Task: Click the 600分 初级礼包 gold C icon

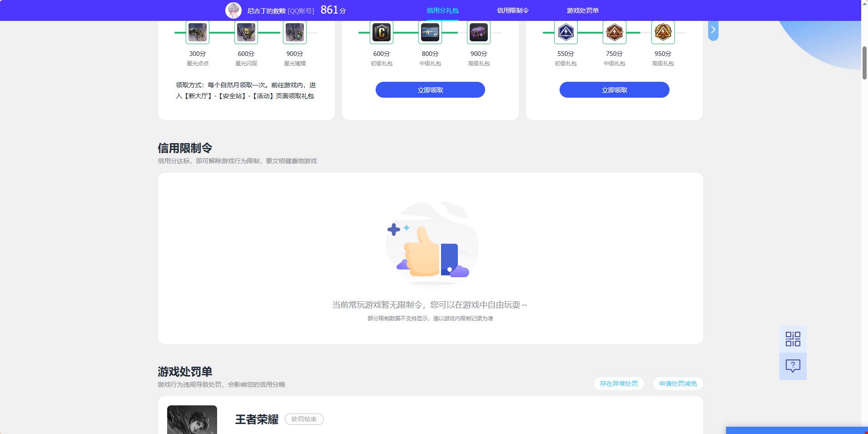Action: coord(382,32)
